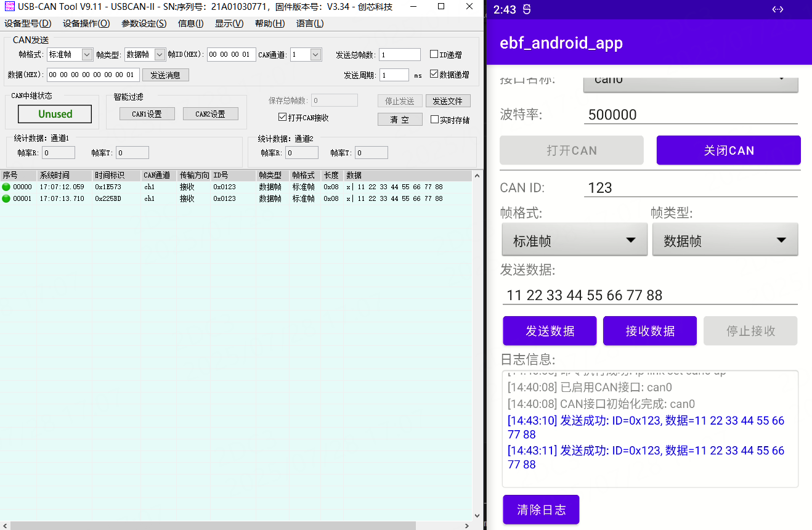Click the vertical scrollbar up arrow of frame list
Image resolution: width=812 pixels, height=530 pixels.
[x=477, y=176]
